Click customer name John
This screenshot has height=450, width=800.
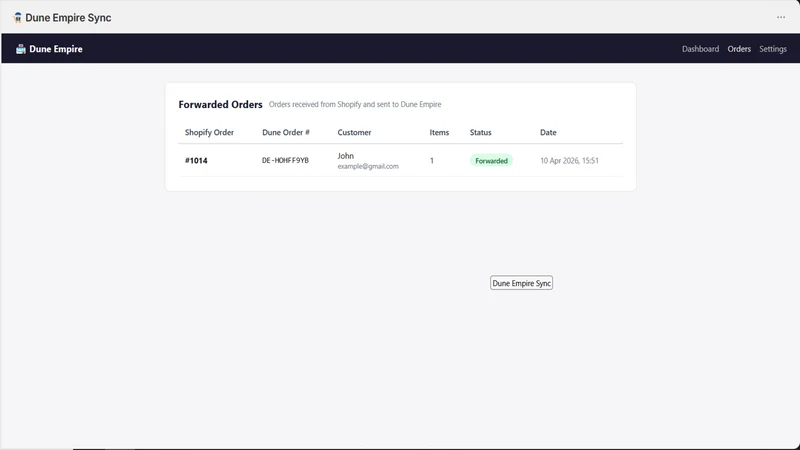click(345, 156)
